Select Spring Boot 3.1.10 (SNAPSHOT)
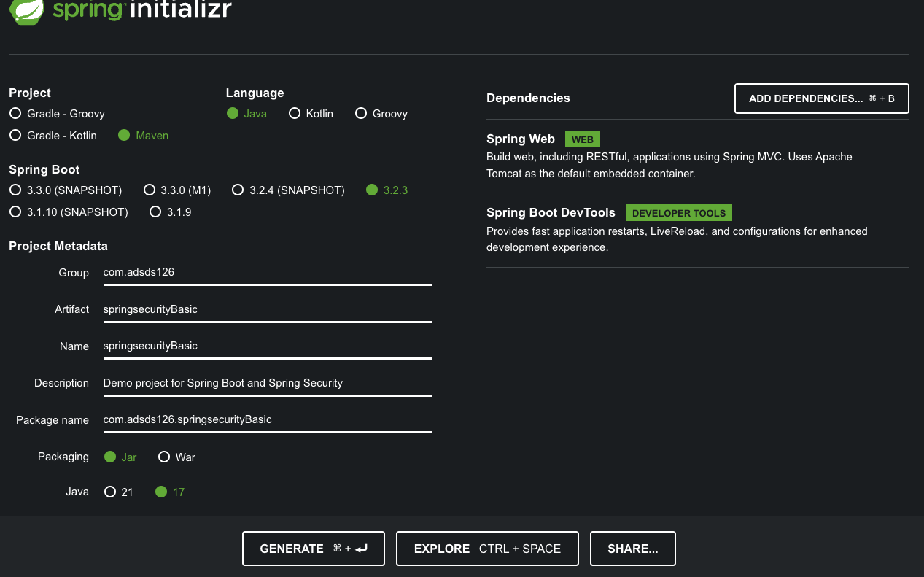This screenshot has height=577, width=924. click(x=69, y=212)
